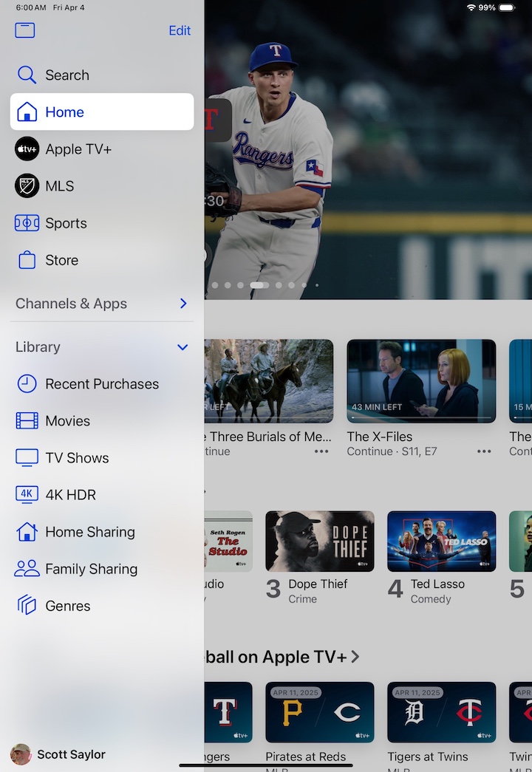Screen dimensions: 532x772
Task: Tap 'Pirates at Reds' caption text
Action: (x=305, y=756)
